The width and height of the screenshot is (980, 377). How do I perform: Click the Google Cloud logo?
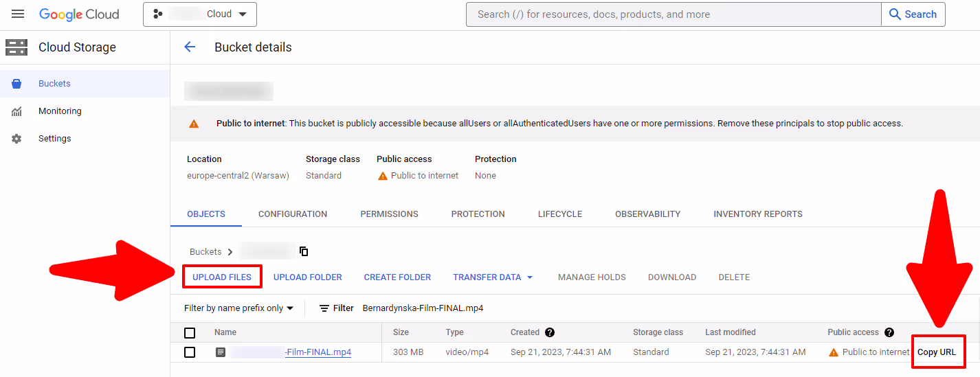point(79,14)
